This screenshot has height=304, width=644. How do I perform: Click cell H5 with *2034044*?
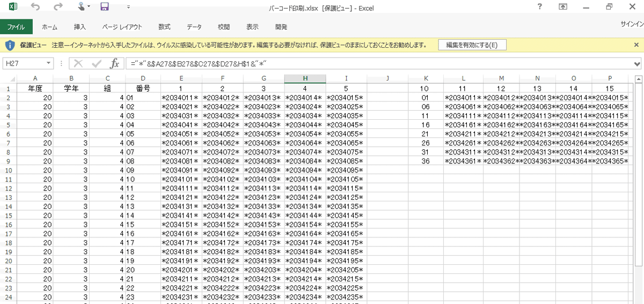click(x=304, y=125)
